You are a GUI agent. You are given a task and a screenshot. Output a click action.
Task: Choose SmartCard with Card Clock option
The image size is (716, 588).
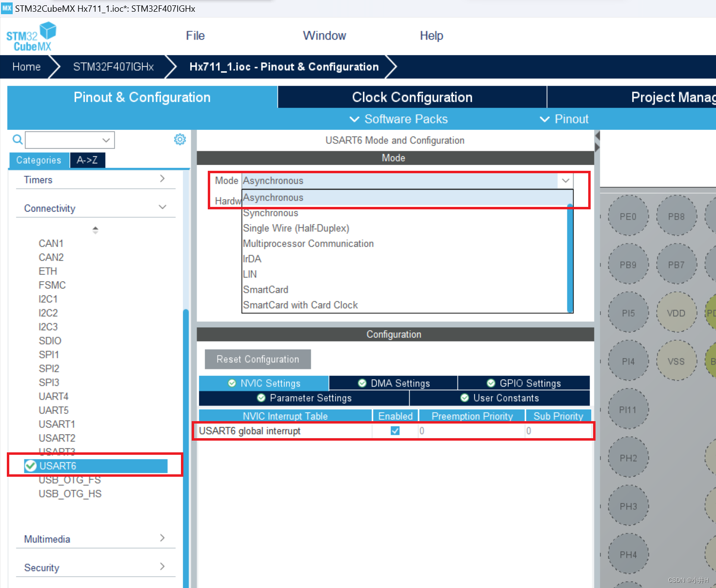pyautogui.click(x=405, y=305)
